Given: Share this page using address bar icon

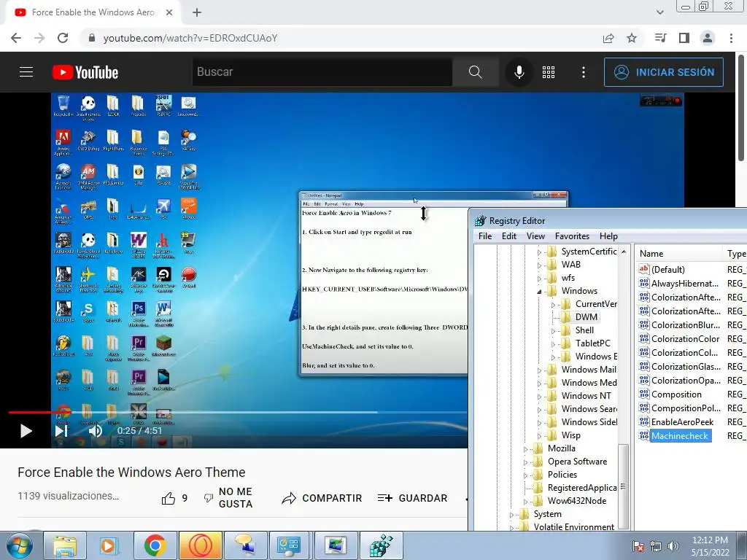Looking at the screenshot, I should point(608,38).
